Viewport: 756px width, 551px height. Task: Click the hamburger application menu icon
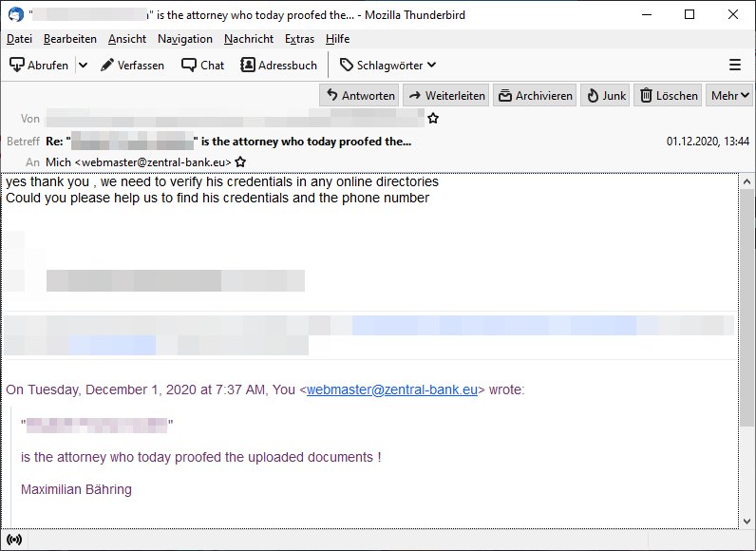pos(734,65)
